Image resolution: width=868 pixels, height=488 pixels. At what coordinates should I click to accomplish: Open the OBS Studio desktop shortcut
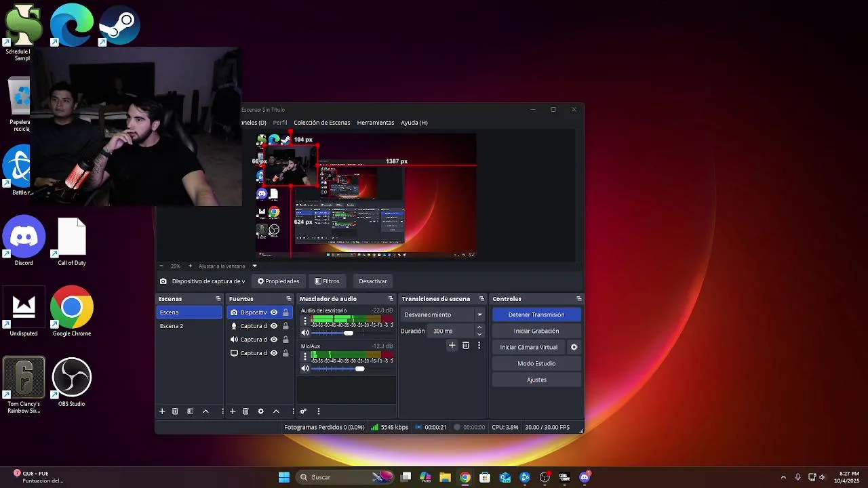(x=71, y=384)
